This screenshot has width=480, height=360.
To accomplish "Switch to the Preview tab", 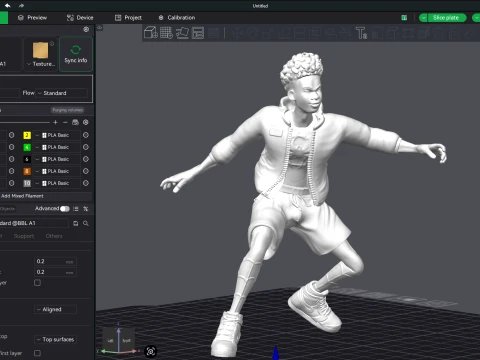I will point(32,18).
